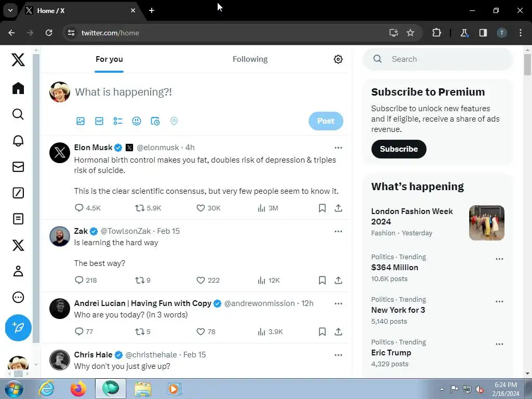Open more options on Zak's post

pos(338,231)
